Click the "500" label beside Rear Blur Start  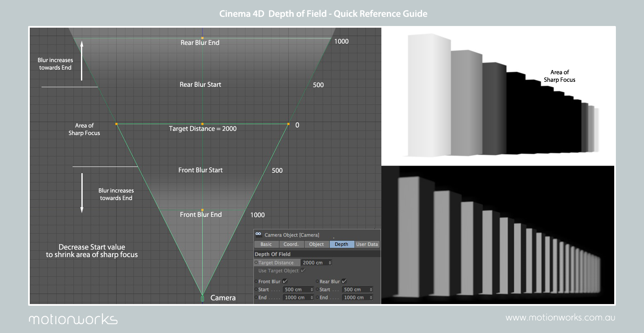click(318, 85)
